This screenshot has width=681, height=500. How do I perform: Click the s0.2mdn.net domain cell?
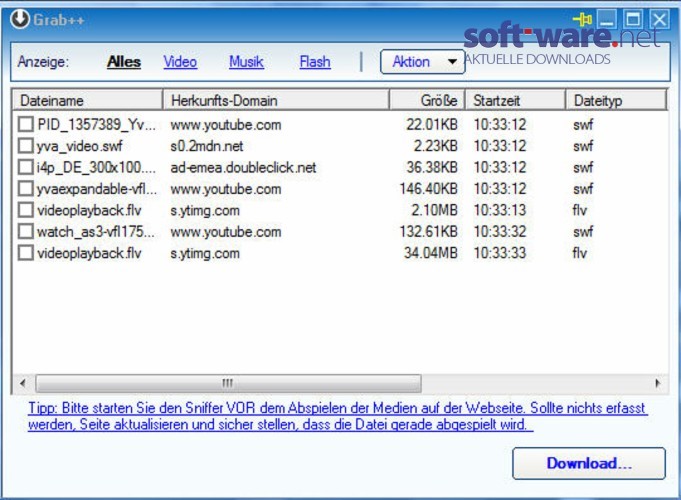point(207,146)
